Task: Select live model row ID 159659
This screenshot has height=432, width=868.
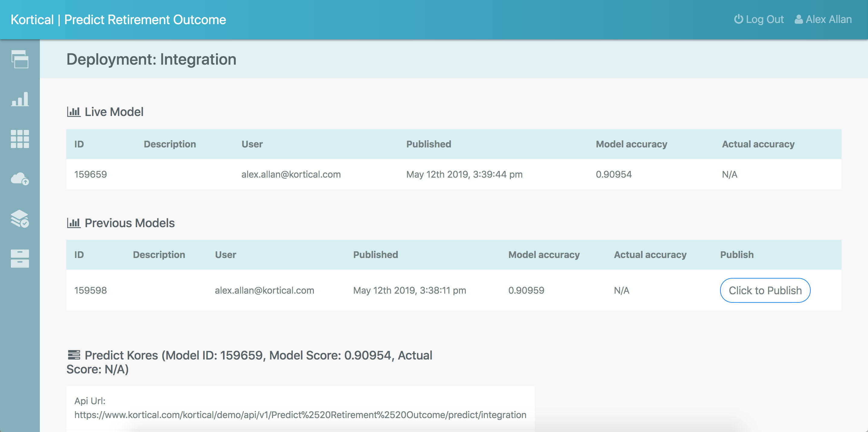Action: coord(90,174)
